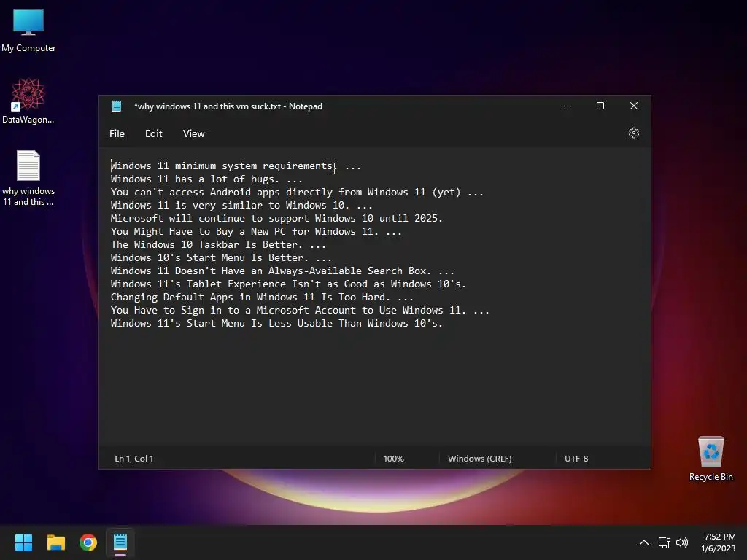Click line 'You Might Have to Buy a New PC'
747x560 pixels.
coord(256,231)
